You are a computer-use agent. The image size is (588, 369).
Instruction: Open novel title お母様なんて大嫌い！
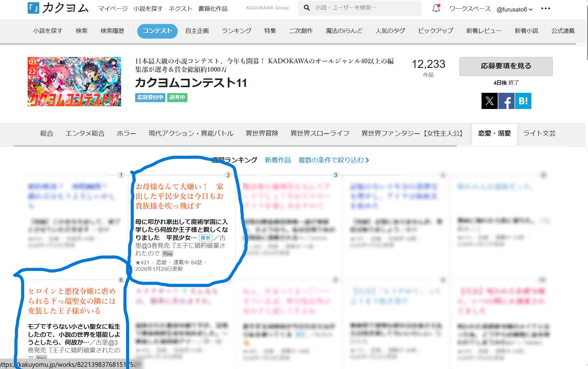click(179, 196)
